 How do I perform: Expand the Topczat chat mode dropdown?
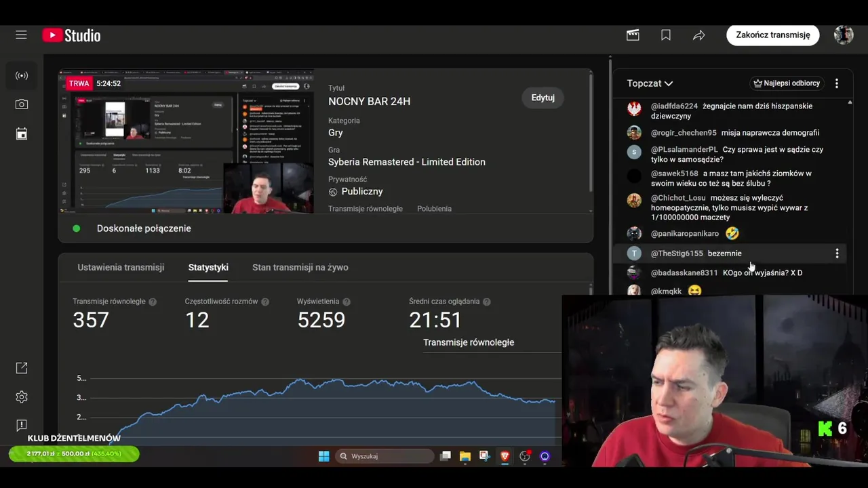[650, 83]
